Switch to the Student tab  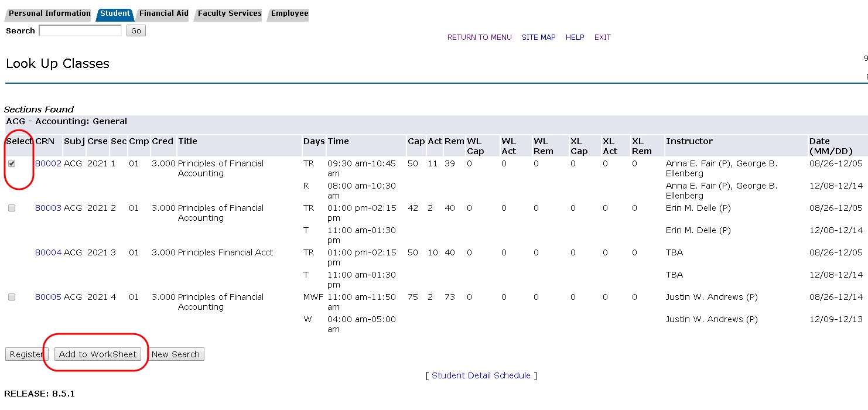[x=115, y=13]
